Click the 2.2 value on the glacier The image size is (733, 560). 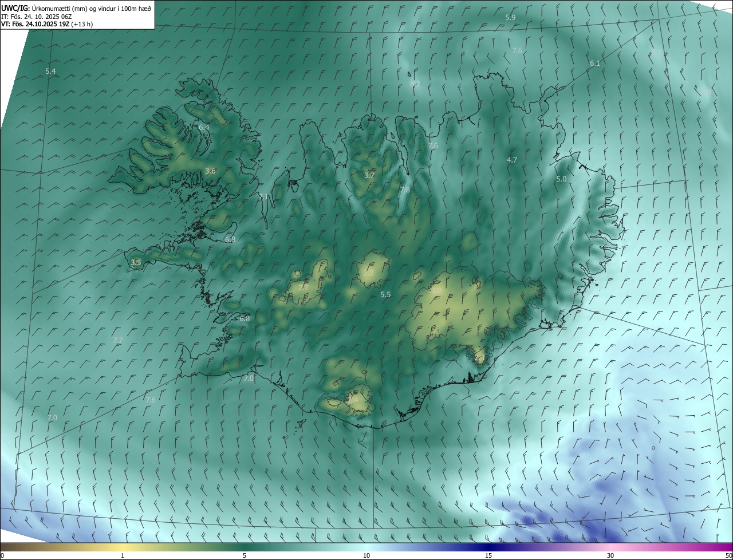(x=368, y=273)
